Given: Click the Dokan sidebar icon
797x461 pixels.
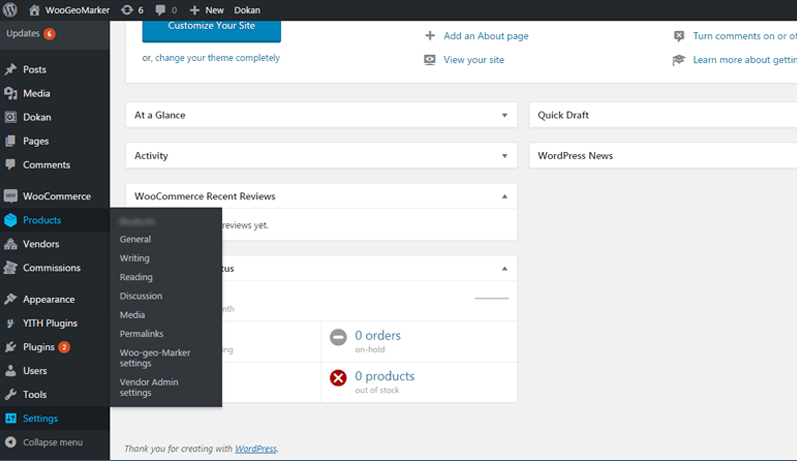Looking at the screenshot, I should pyautogui.click(x=11, y=117).
